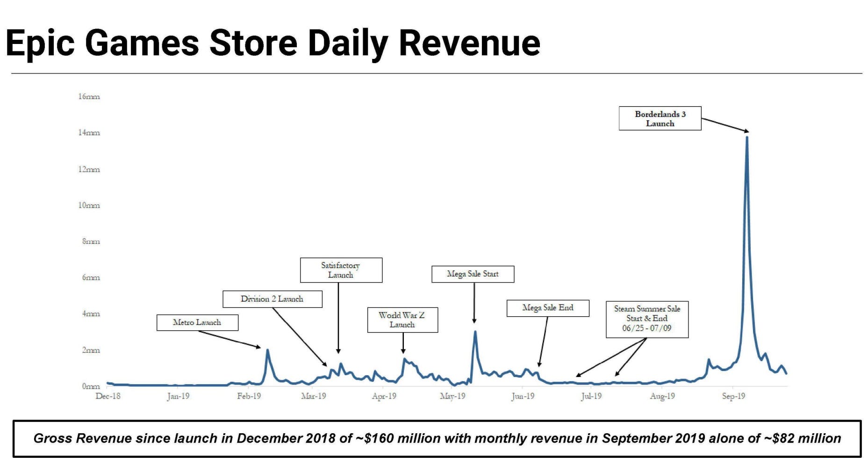
Task: Click the World War Z Launch label
Action: click(x=403, y=320)
